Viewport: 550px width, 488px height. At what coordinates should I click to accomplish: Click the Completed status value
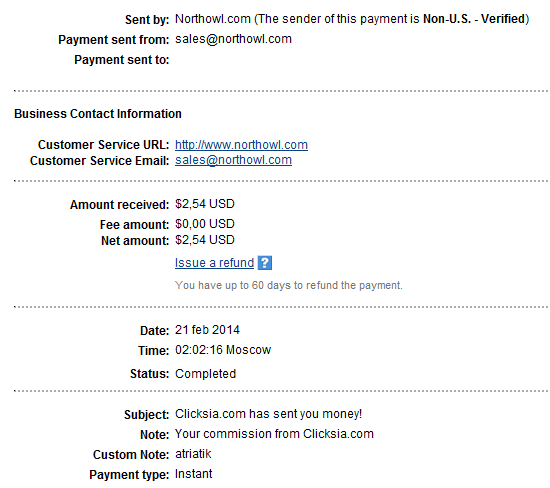206,374
